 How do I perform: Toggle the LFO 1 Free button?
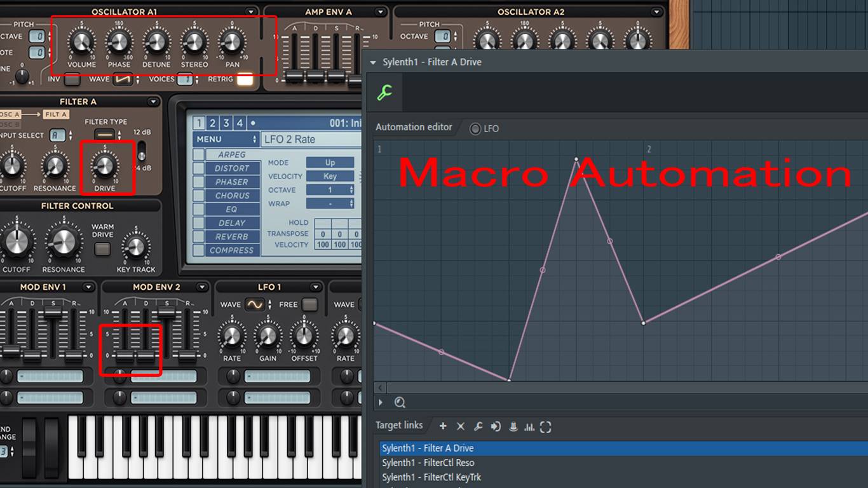309,304
